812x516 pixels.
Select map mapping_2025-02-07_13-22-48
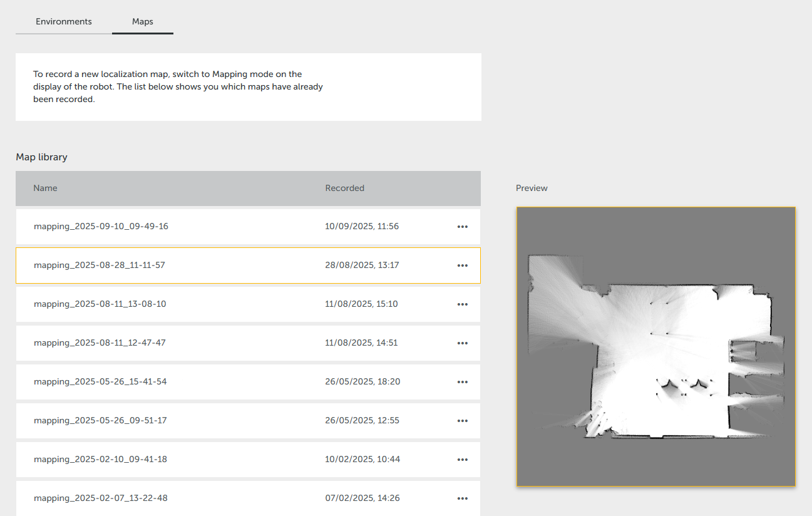tap(248, 498)
